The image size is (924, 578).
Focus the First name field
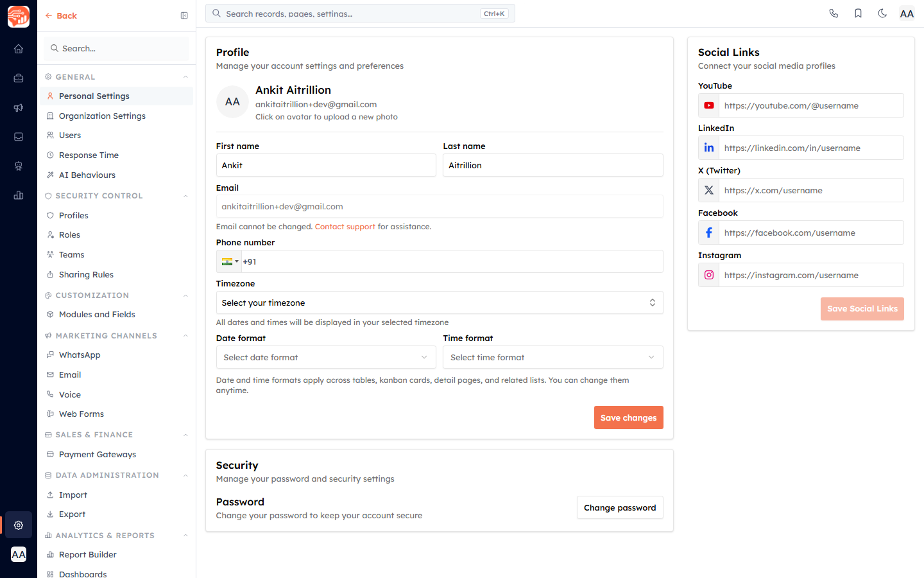pos(326,165)
